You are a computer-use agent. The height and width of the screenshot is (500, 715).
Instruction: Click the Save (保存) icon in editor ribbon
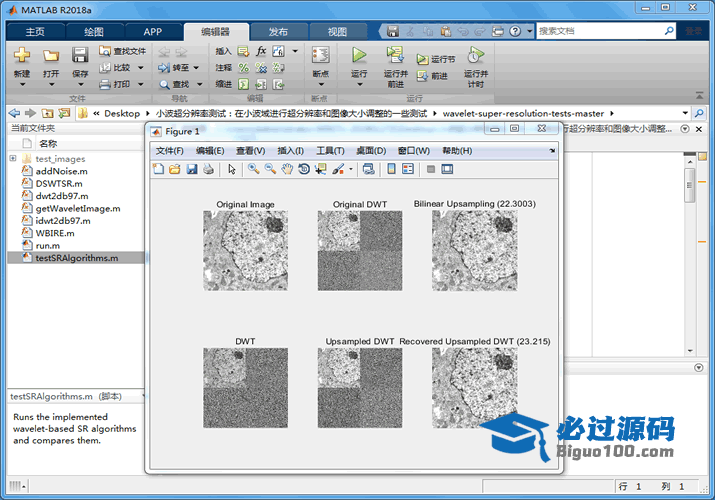80,56
